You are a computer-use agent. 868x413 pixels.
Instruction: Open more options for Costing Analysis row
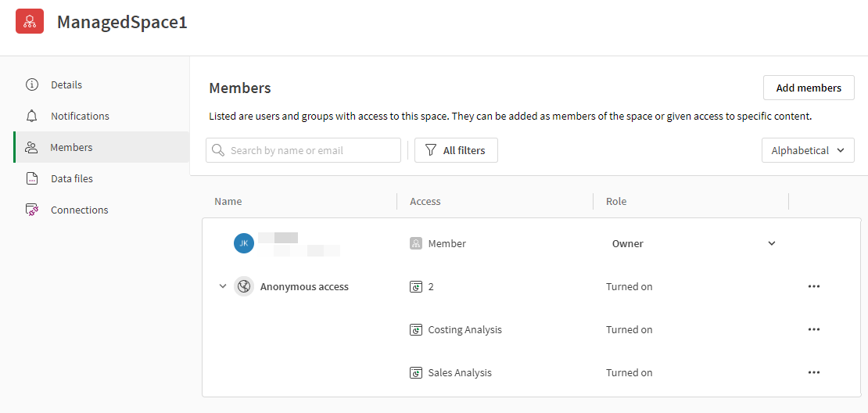813,329
